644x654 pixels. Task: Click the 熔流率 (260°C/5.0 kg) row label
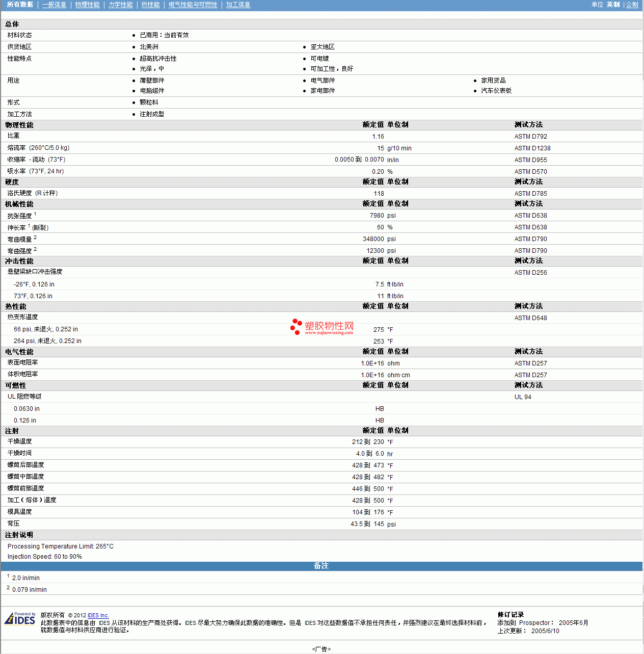pyautogui.click(x=38, y=148)
